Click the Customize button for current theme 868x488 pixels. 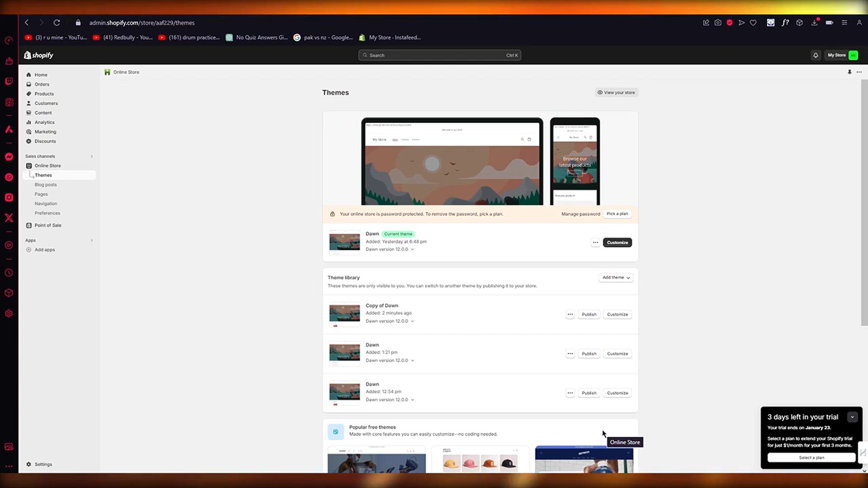[x=618, y=243]
